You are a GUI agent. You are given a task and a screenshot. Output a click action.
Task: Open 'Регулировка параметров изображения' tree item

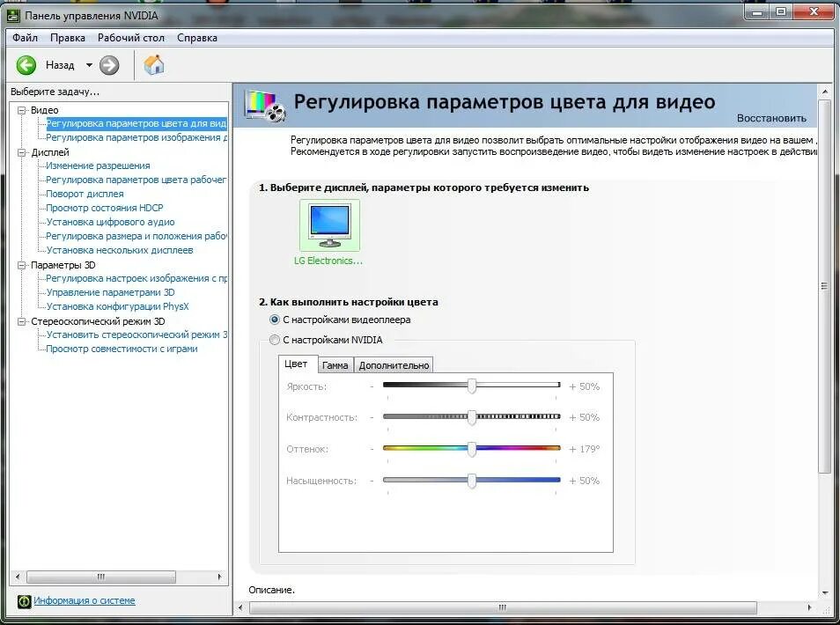coord(136,137)
